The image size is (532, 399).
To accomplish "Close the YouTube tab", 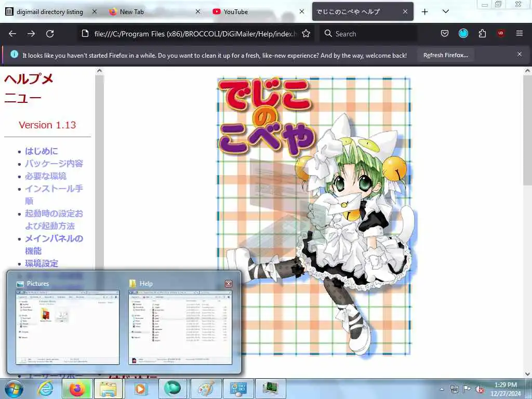I will tap(302, 11).
